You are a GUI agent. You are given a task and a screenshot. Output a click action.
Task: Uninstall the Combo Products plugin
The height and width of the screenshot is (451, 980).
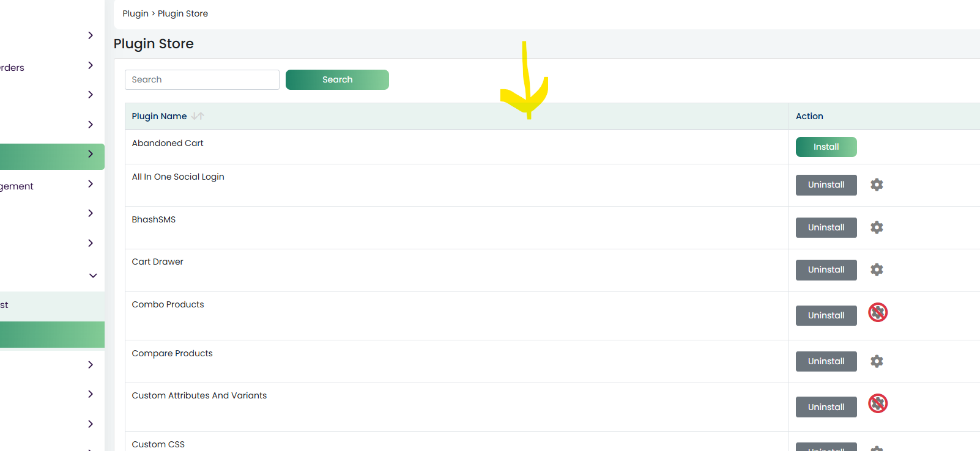tap(826, 315)
